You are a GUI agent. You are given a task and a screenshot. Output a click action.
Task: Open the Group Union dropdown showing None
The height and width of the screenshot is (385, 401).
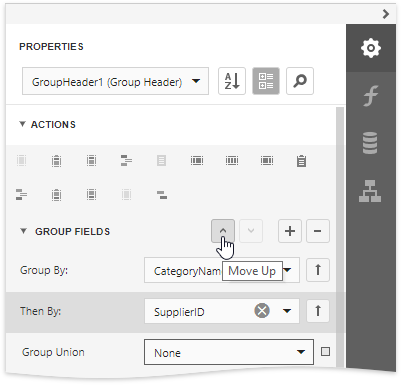[229, 352]
